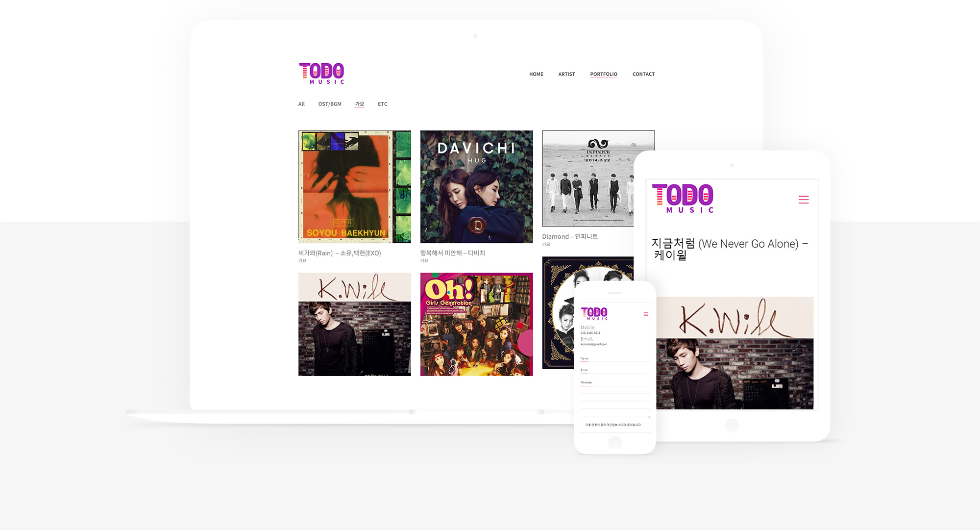The image size is (980, 530).
Task: Click the TODO Music logo on phone
Action: (x=594, y=313)
